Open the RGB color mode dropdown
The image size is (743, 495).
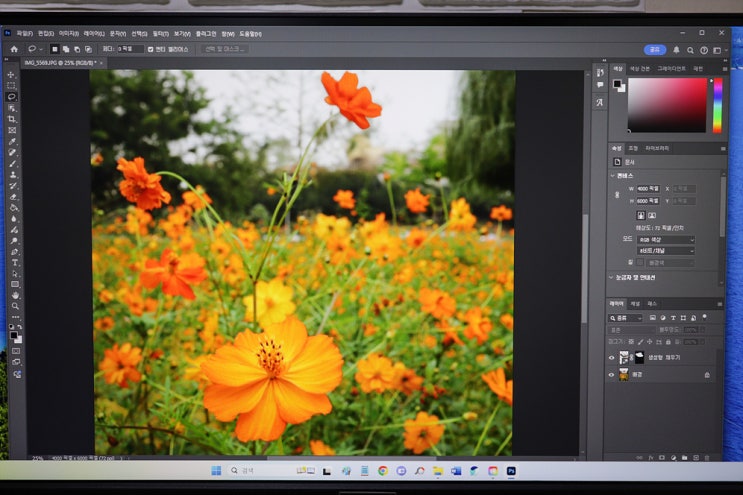pos(665,240)
